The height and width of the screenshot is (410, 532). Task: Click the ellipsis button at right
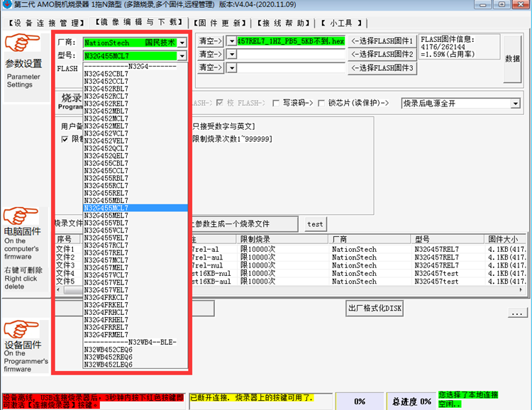[x=517, y=313]
